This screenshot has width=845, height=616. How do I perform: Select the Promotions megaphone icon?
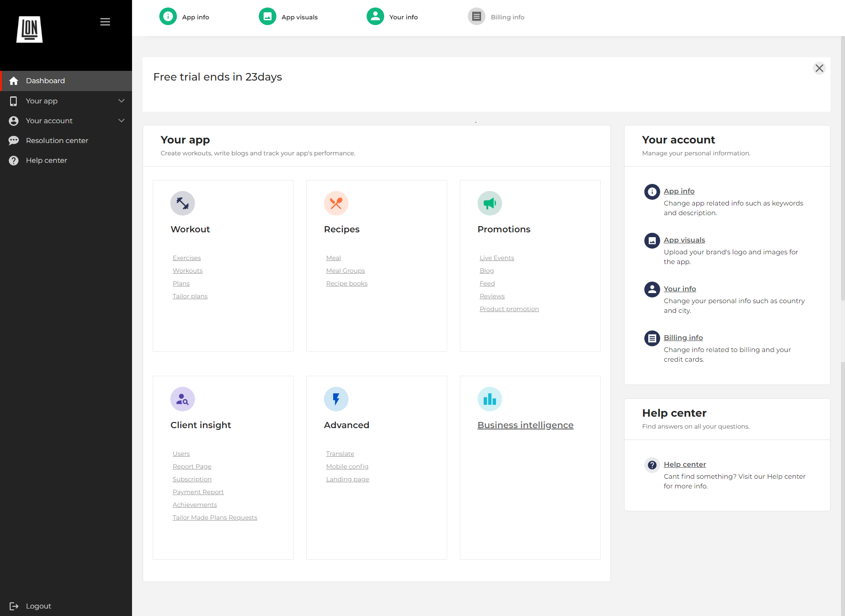[490, 203]
